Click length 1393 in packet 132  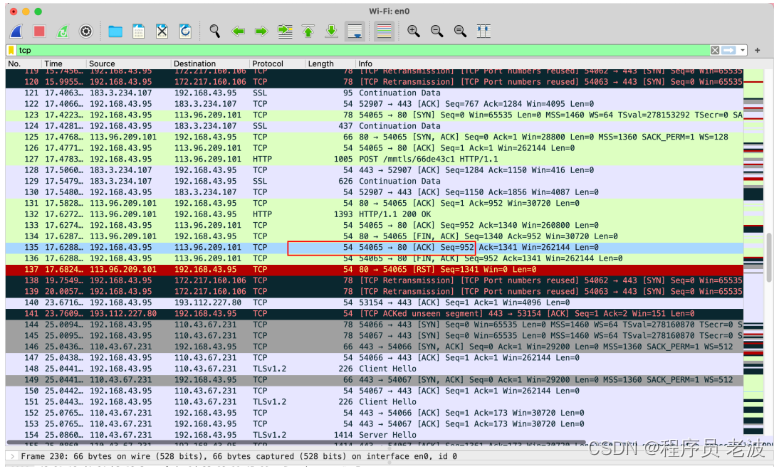pos(343,214)
